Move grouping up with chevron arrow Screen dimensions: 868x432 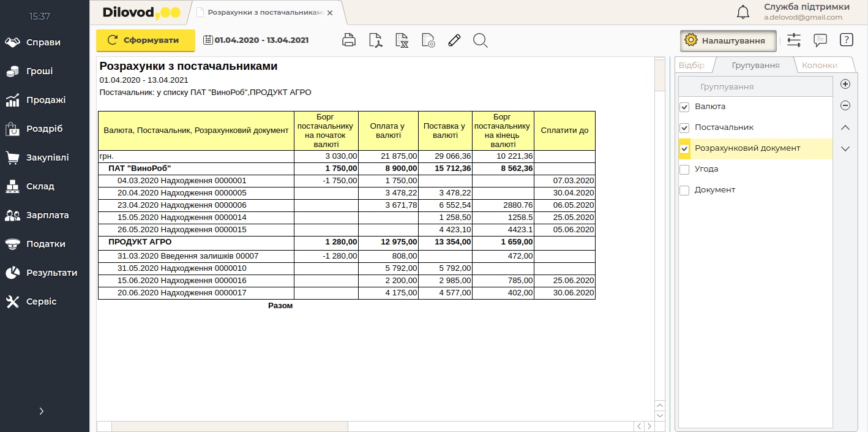coord(845,127)
